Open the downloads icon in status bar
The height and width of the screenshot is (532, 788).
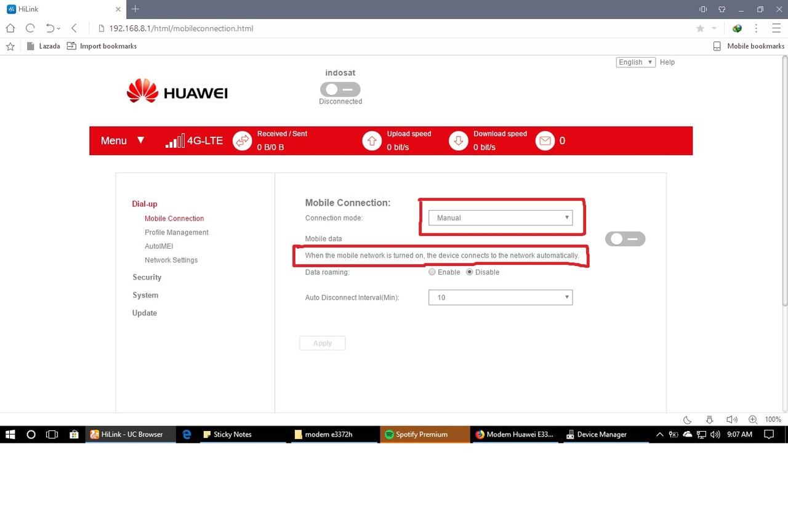[x=709, y=419]
